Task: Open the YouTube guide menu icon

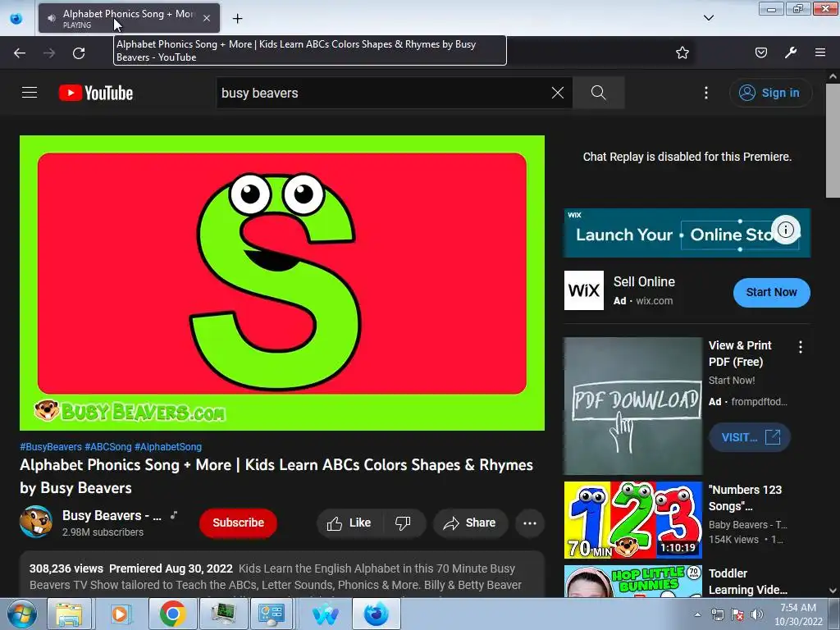Action: (30, 93)
